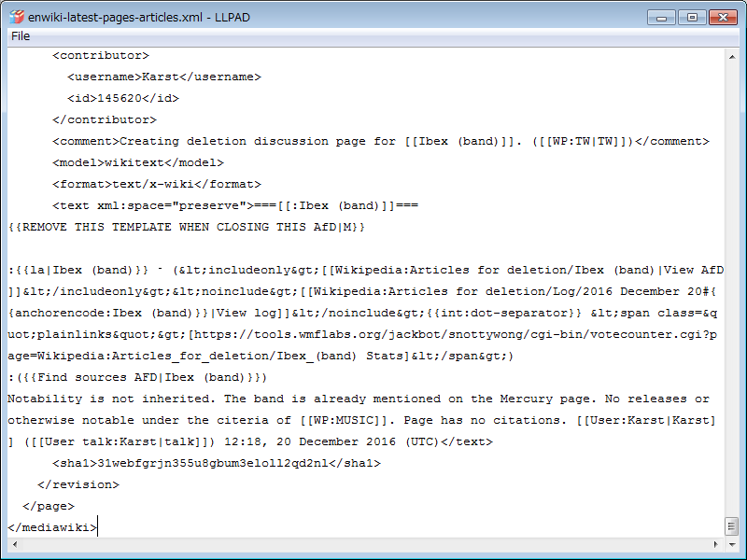This screenshot has height=560, width=747.
Task: Click the wmflabs.org votecounter URL text
Action: click(373, 334)
